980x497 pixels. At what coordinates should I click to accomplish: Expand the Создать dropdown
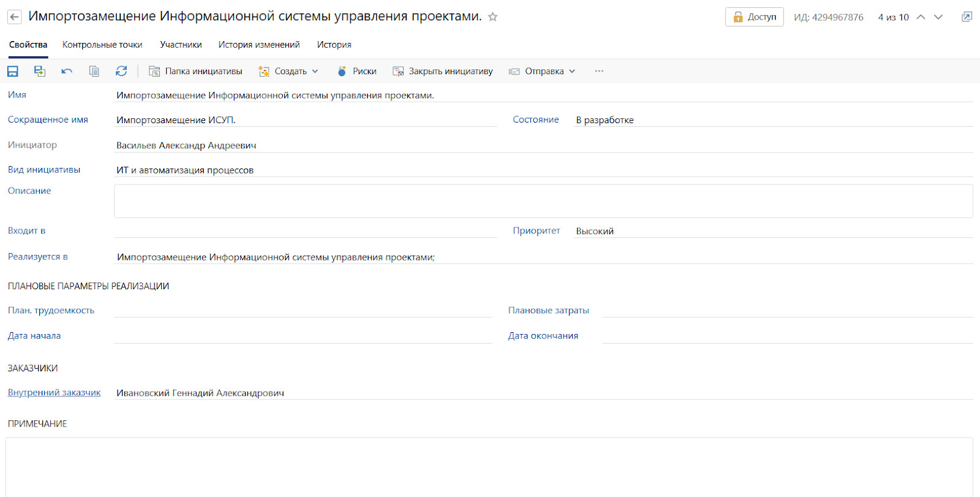(x=289, y=71)
